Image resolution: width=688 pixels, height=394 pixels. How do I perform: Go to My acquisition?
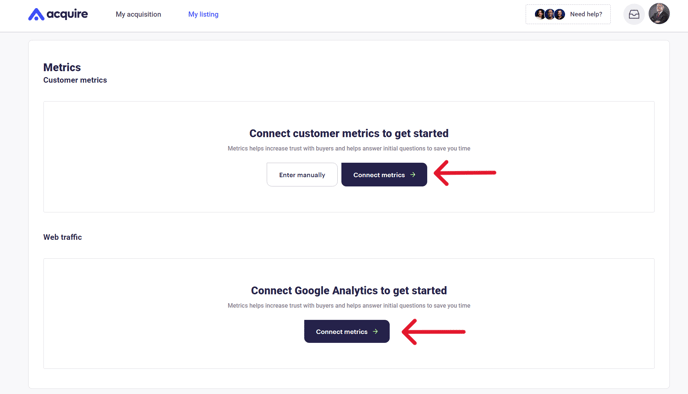click(138, 14)
